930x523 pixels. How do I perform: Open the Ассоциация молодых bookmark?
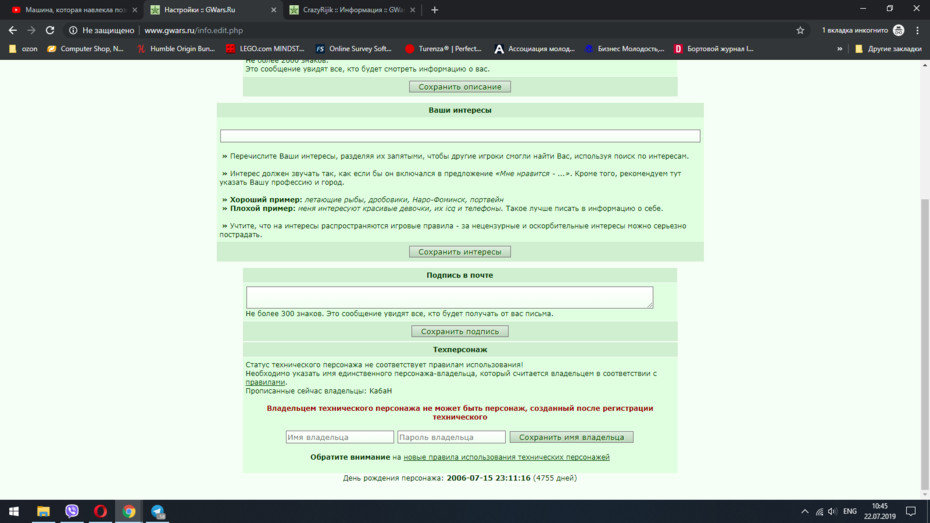(534, 49)
